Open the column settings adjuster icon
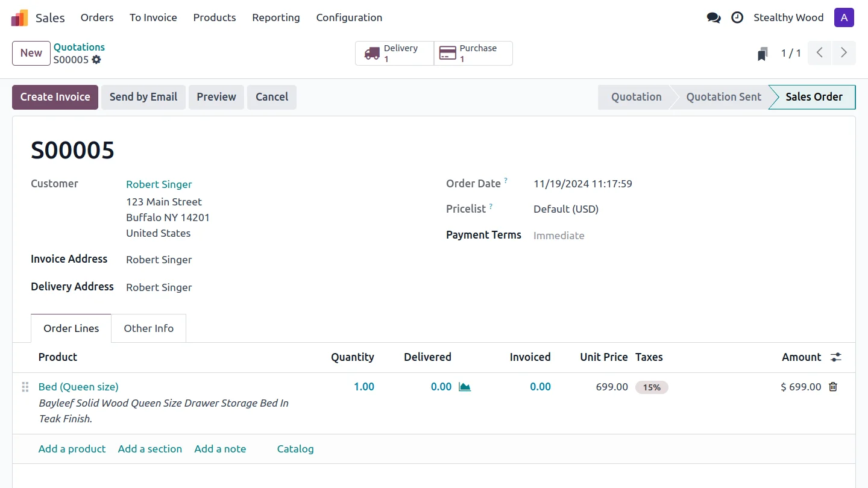868x488 pixels. click(x=835, y=357)
